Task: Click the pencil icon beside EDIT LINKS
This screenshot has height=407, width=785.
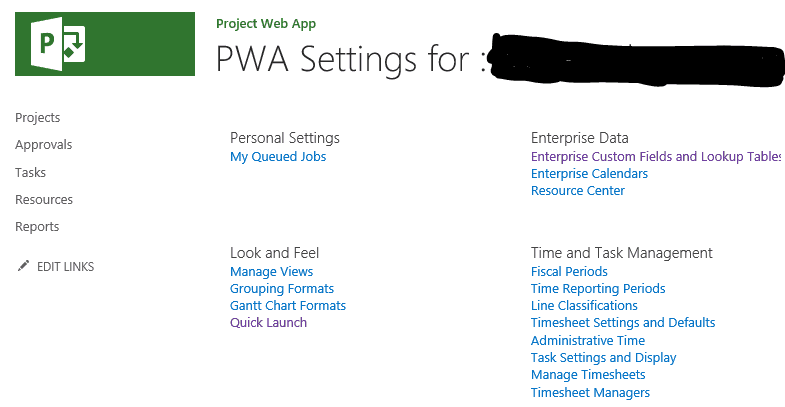Action: click(23, 266)
